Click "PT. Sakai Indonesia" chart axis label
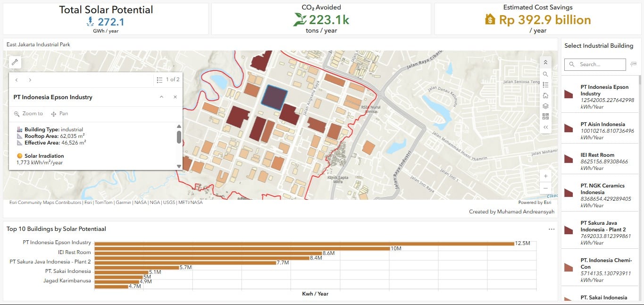The height and width of the screenshot is (305, 644). click(x=68, y=271)
